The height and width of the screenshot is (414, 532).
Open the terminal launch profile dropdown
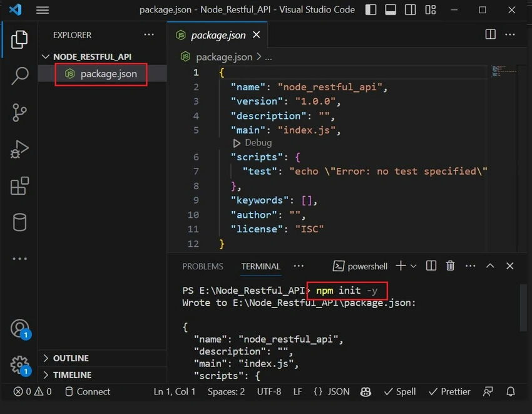(x=413, y=266)
